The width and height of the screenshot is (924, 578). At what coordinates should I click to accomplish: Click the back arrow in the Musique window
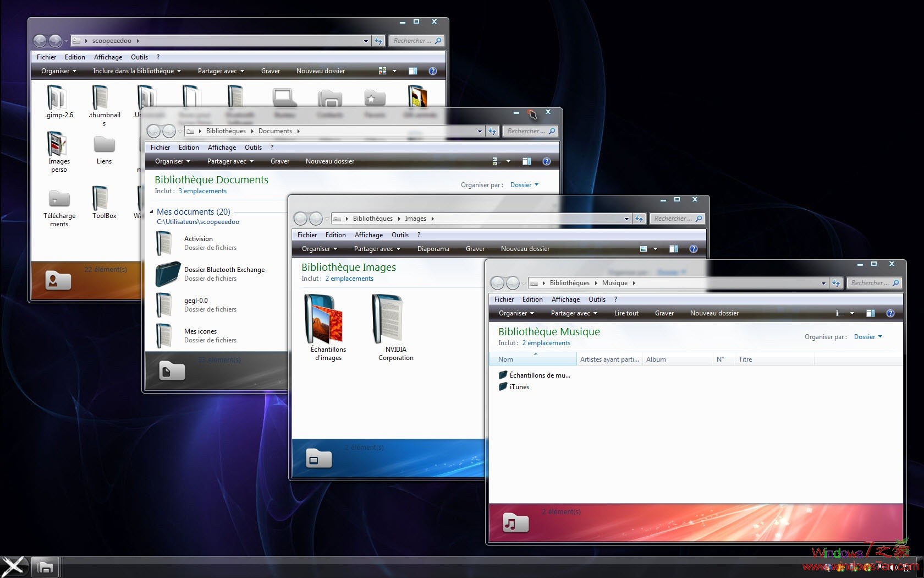pos(496,283)
